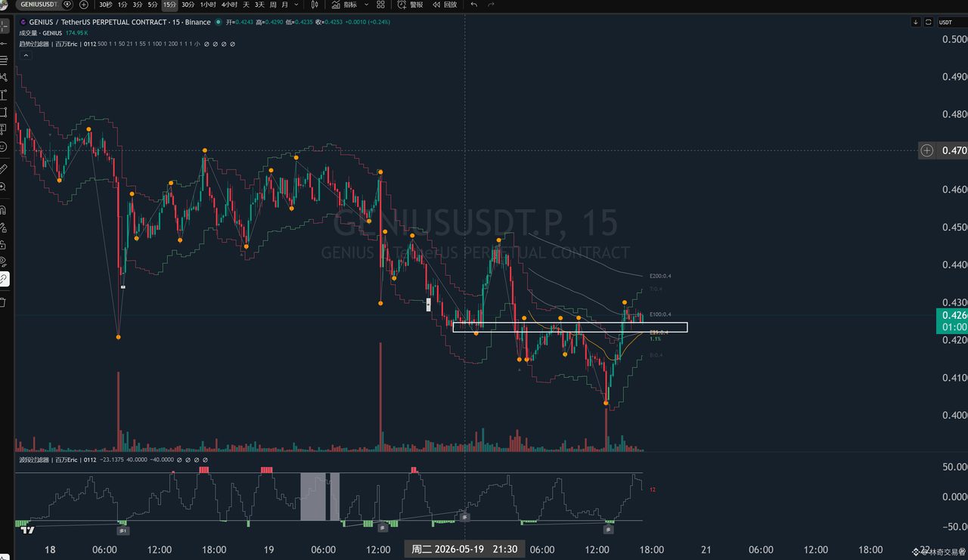Click the 多1 signal marker in lower pane
Screen dimensions: 968x560
tap(123, 531)
